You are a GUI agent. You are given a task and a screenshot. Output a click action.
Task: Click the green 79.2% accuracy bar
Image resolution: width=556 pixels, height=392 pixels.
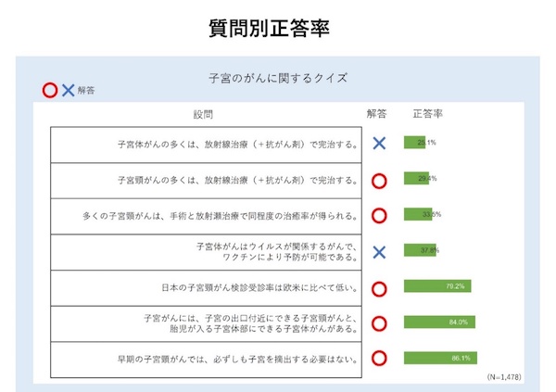(437, 287)
